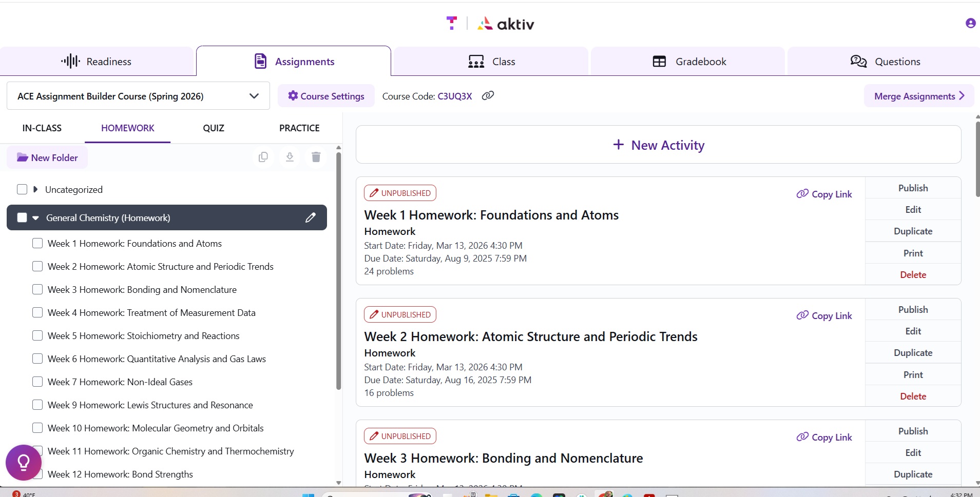Image resolution: width=980 pixels, height=497 pixels.
Task: Click the copy selected assignments icon
Action: [x=263, y=157]
